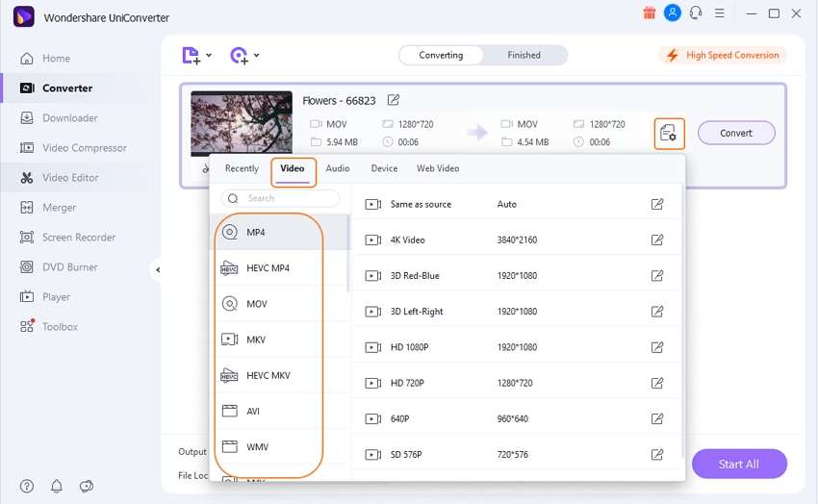818x504 pixels.
Task: Open the Toolbox section
Action: click(48, 326)
